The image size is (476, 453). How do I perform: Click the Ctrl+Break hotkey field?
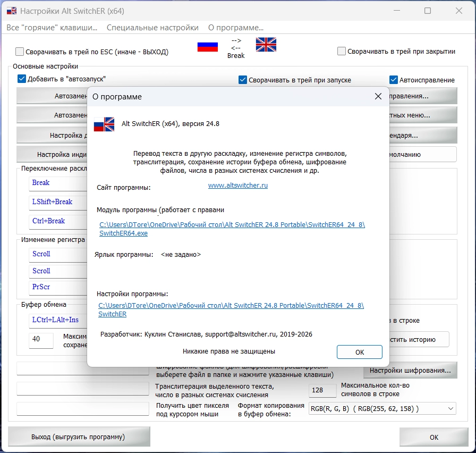[x=58, y=222]
